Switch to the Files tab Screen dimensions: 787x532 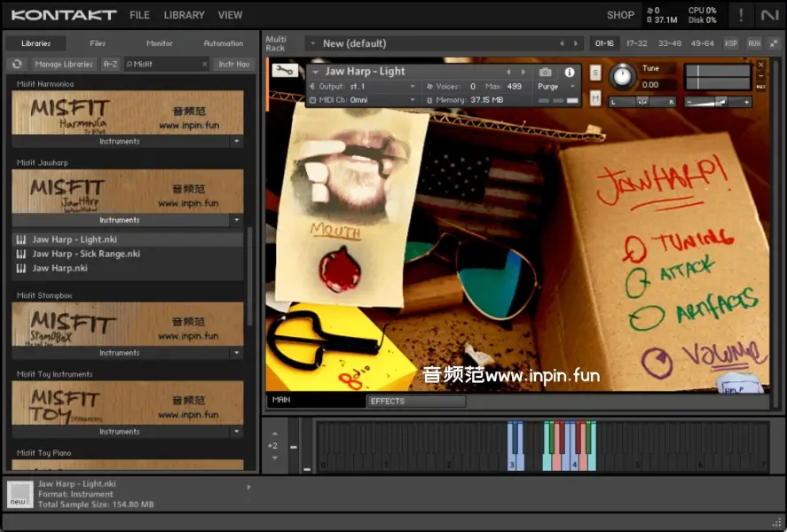(98, 43)
